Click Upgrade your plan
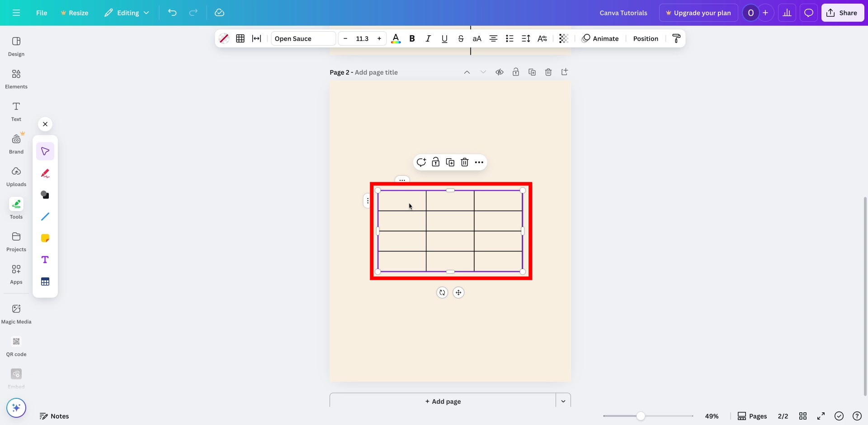868x425 pixels. pyautogui.click(x=698, y=13)
